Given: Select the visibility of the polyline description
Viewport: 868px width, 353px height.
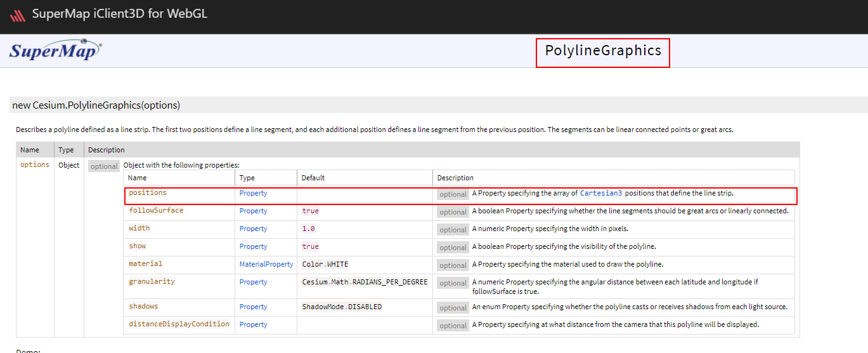Looking at the screenshot, I should [x=564, y=246].
